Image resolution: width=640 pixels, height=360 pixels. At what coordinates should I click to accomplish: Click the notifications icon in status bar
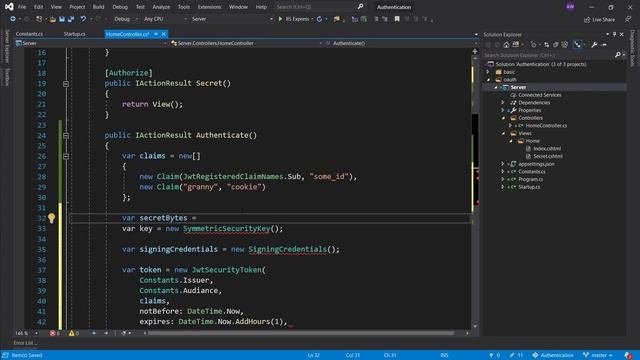click(x=628, y=355)
